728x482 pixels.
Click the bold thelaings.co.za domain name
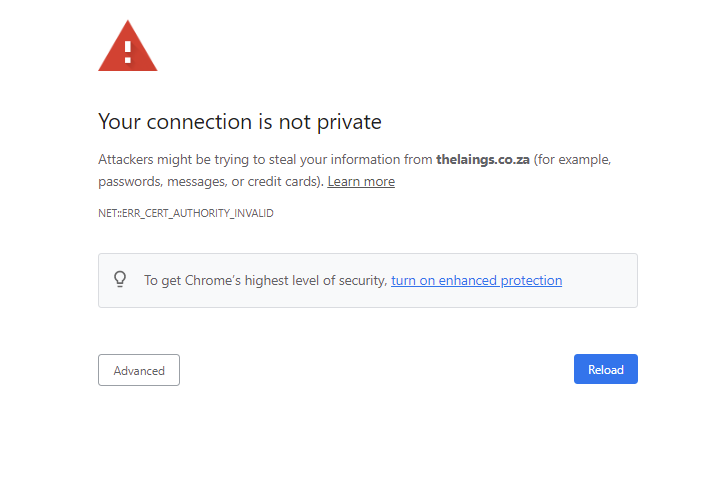(482, 159)
